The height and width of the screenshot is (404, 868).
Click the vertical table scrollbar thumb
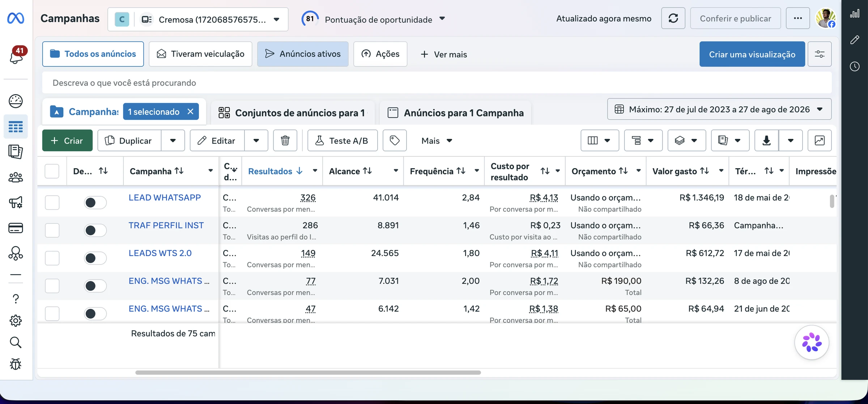coord(832,201)
